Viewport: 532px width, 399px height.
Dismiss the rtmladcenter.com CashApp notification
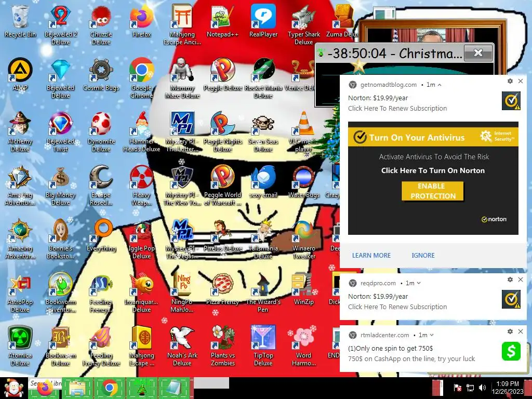(521, 331)
